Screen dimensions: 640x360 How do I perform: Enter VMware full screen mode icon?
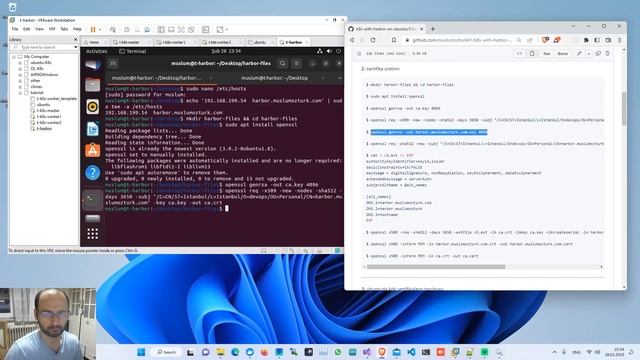coord(181,29)
